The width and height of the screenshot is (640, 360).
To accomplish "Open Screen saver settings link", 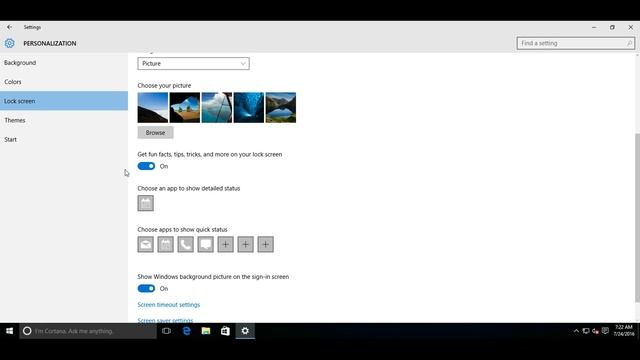I will point(165,320).
